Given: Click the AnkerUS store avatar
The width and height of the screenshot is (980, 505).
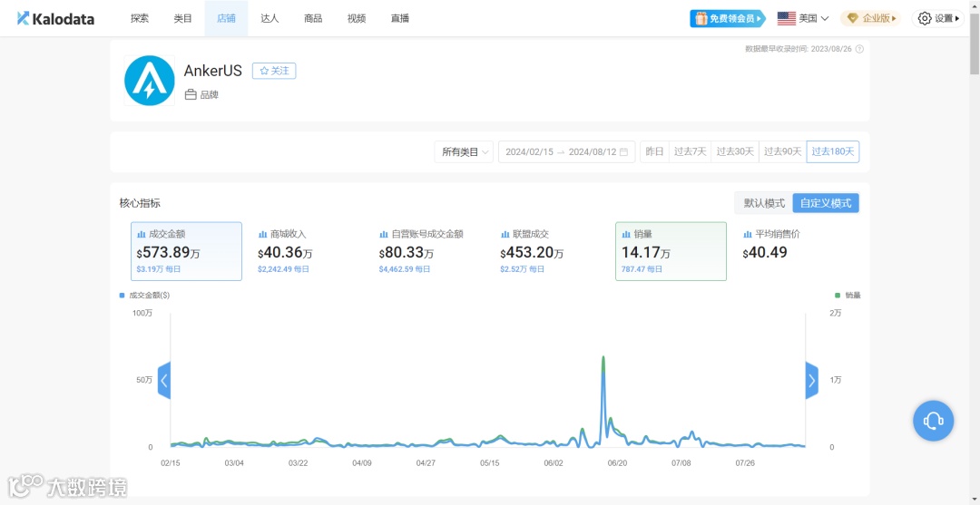Looking at the screenshot, I should (x=150, y=81).
